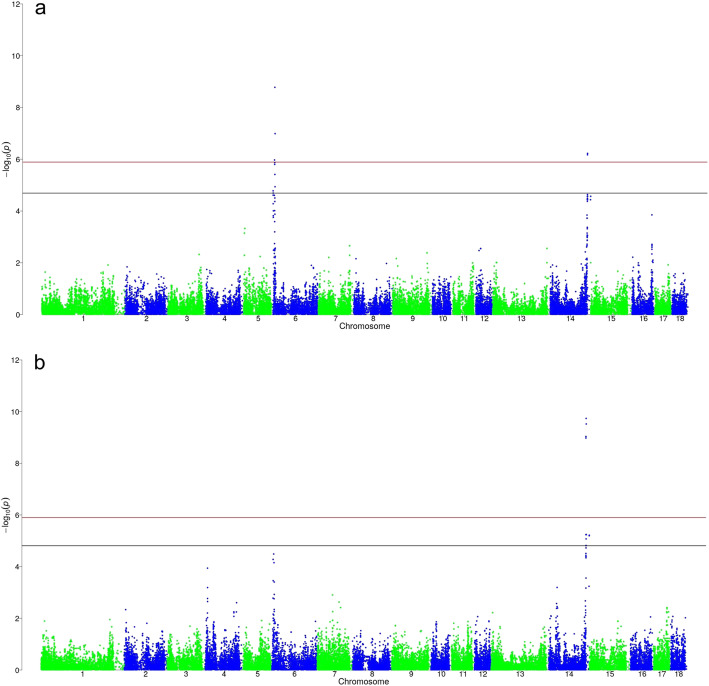Select the "Chromosome" axis title in panel b
Viewport: 709px width, 686px height.
coord(364,681)
